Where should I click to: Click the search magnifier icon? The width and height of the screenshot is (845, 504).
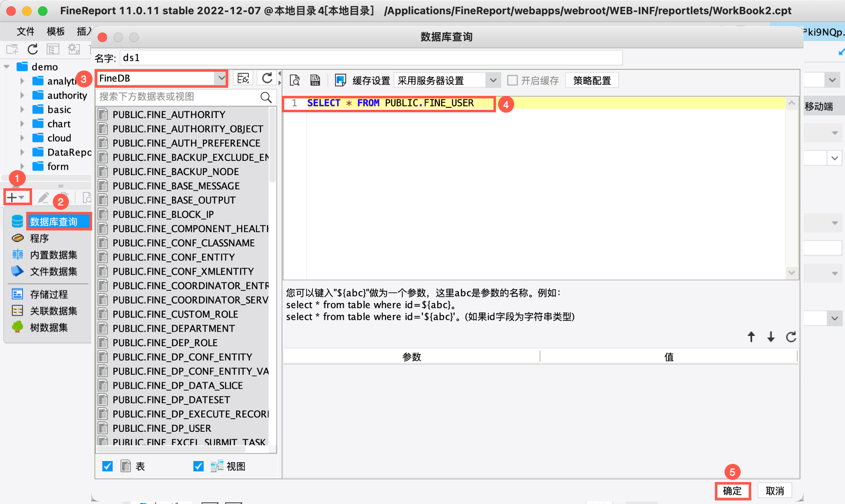266,97
